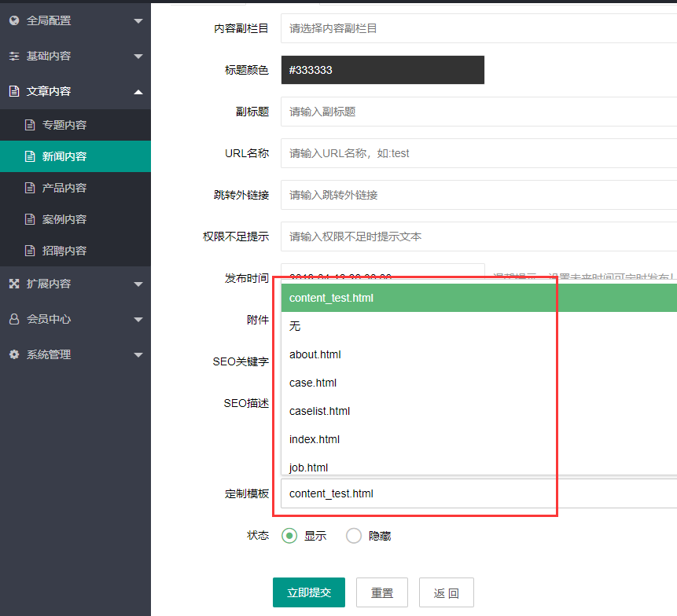This screenshot has width=677, height=616.
Task: Click the file icon beside 产品内容
Action: tap(31, 189)
